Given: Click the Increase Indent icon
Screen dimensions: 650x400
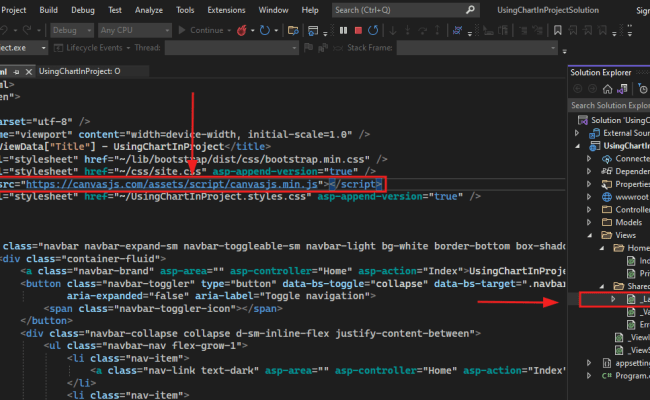Looking at the screenshot, I should [537, 30].
